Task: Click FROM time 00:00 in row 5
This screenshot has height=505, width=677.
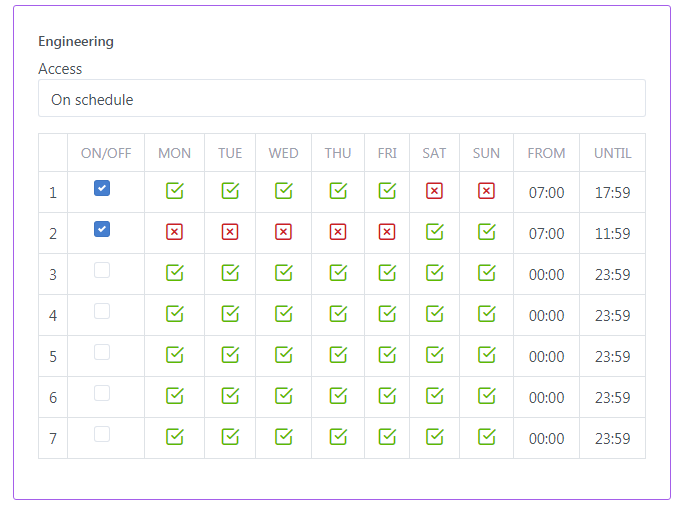Action: [x=546, y=356]
